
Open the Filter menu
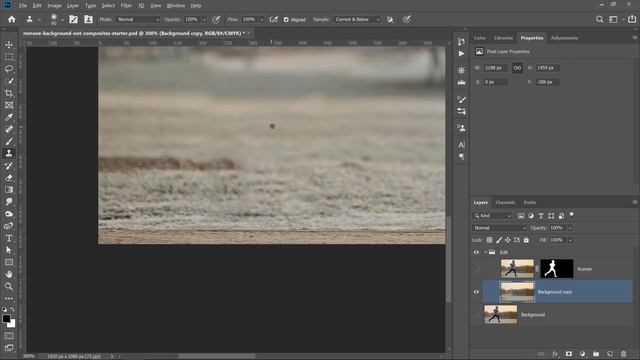[x=126, y=6]
